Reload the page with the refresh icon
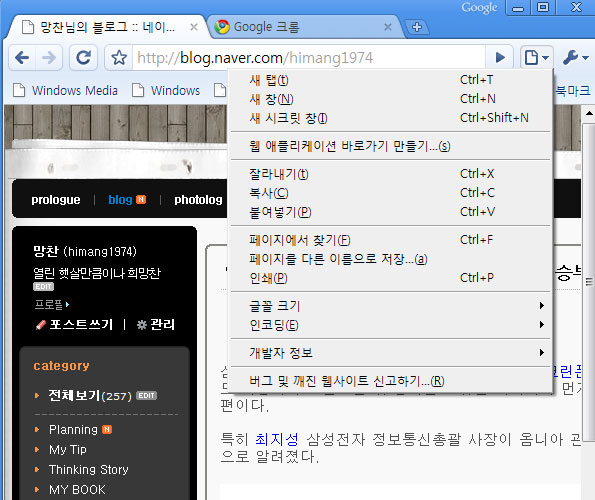Viewport: 595px width, 500px height. click(x=83, y=58)
